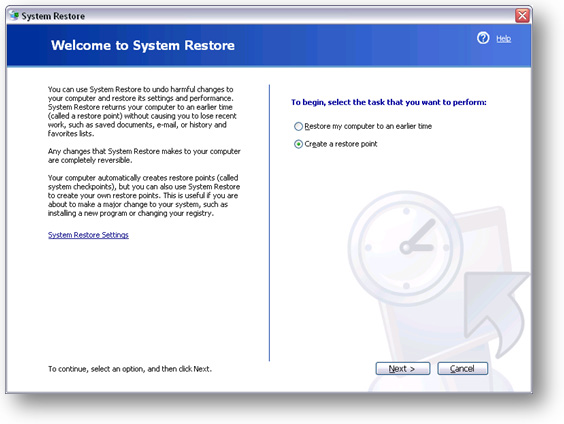Click the 'System Restore' title bar text

point(53,16)
